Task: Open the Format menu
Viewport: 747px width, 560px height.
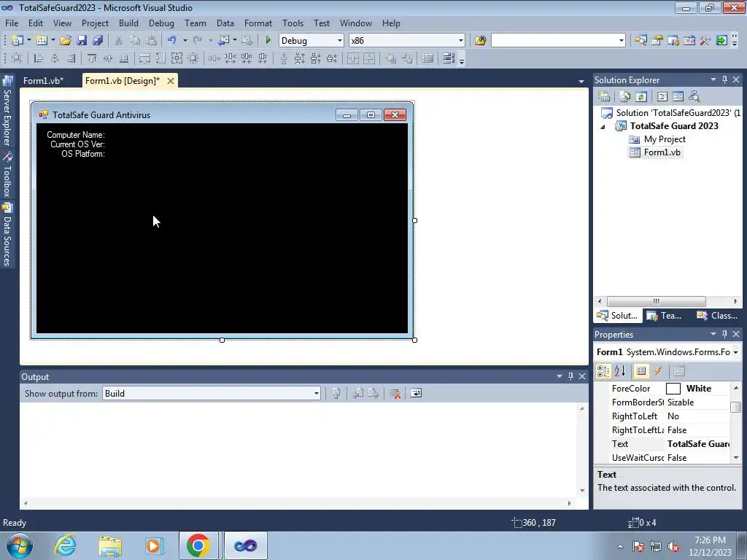Action: (258, 23)
